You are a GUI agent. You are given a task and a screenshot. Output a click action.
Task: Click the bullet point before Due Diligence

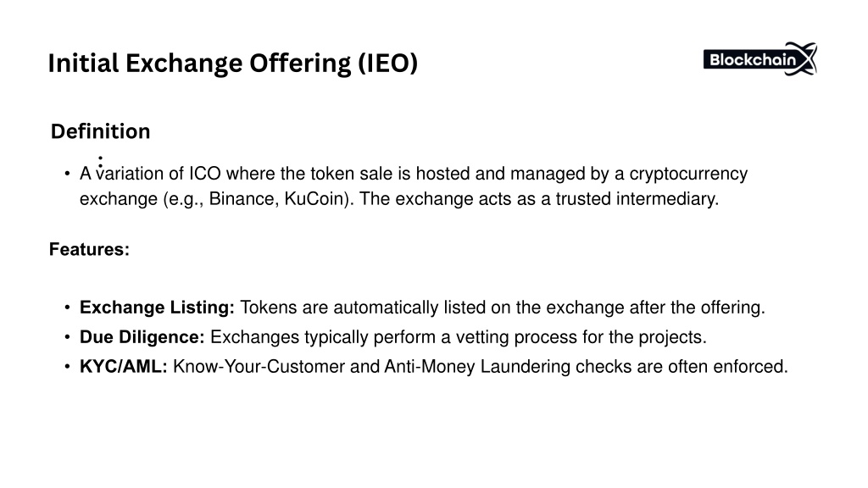(x=67, y=337)
